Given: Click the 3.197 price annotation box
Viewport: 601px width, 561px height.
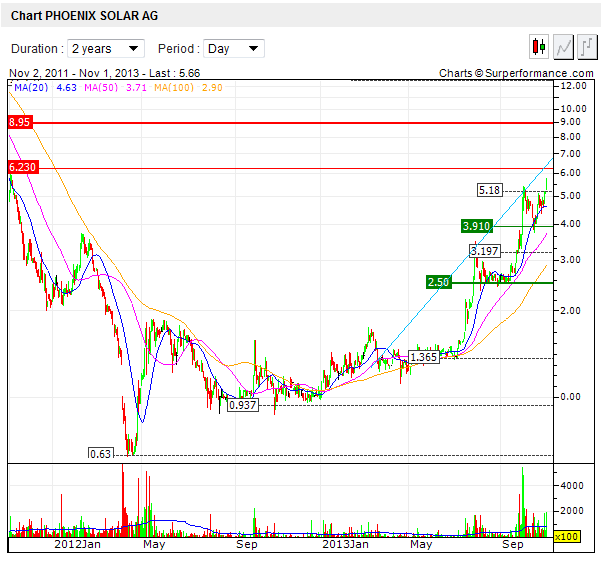Looking at the screenshot, I should 485,251.
